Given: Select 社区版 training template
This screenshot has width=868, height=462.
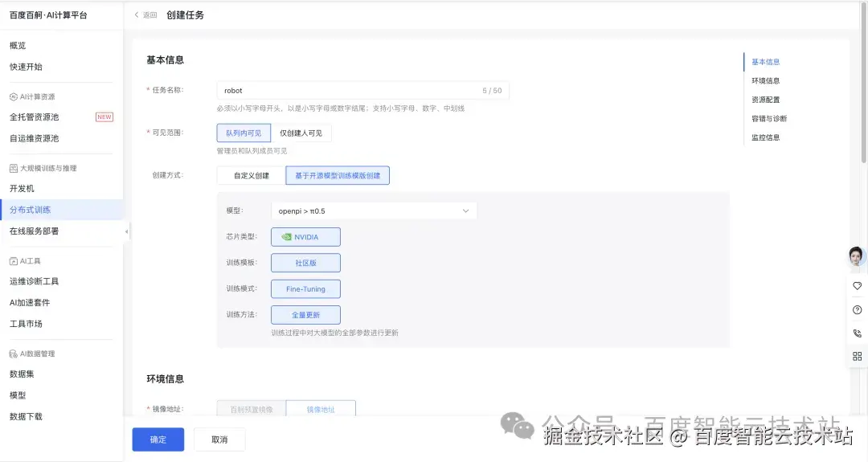Looking at the screenshot, I should coord(305,263).
